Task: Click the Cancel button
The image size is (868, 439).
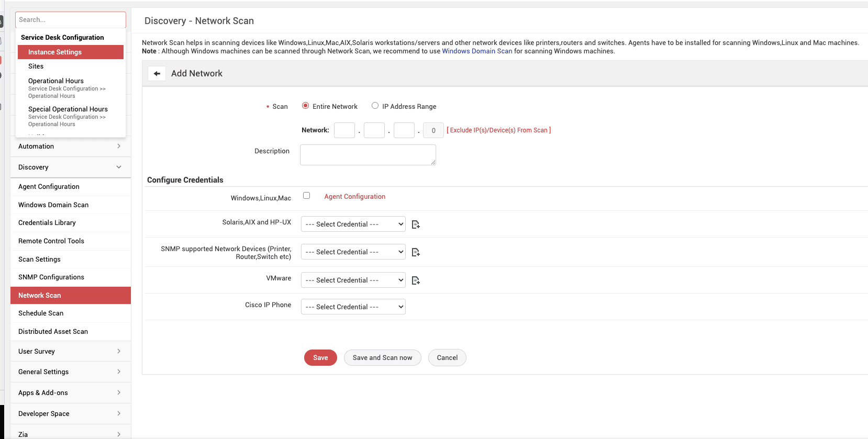Action: click(x=447, y=358)
